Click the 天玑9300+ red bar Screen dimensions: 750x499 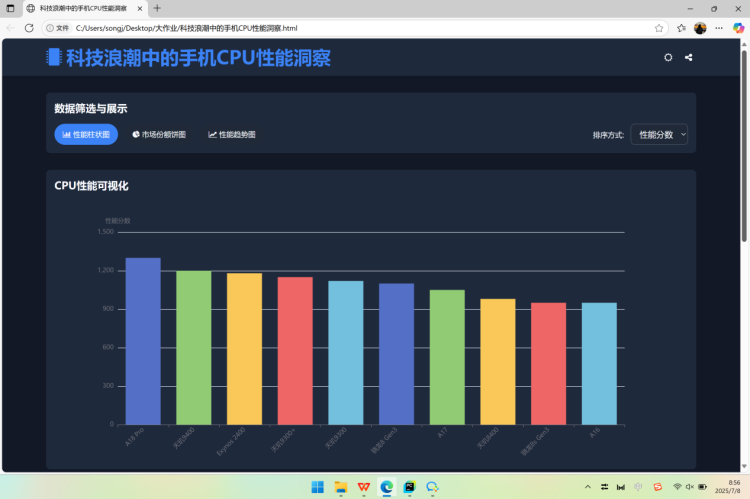(x=295, y=351)
